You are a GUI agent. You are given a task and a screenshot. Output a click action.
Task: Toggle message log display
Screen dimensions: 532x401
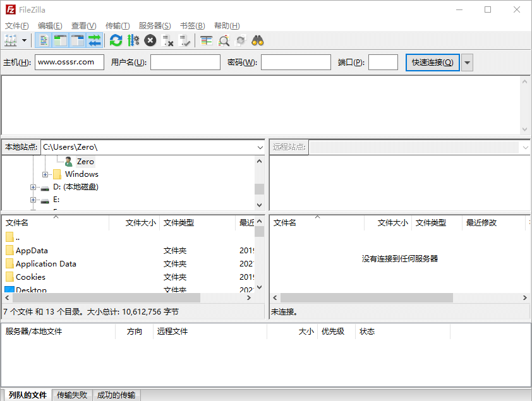coord(44,40)
